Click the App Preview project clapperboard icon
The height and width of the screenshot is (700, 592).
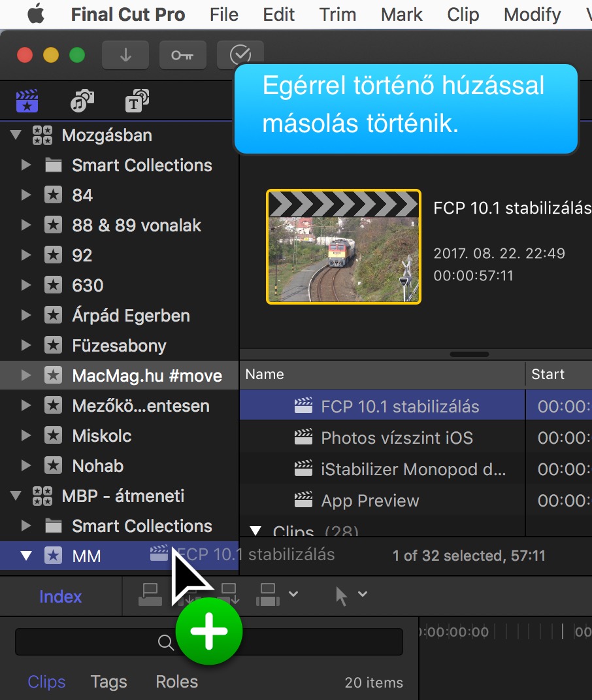coord(304,500)
